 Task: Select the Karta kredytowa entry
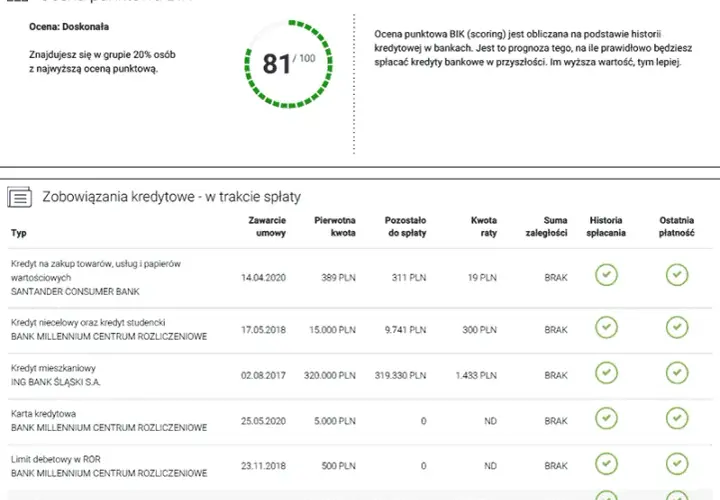click(44, 414)
